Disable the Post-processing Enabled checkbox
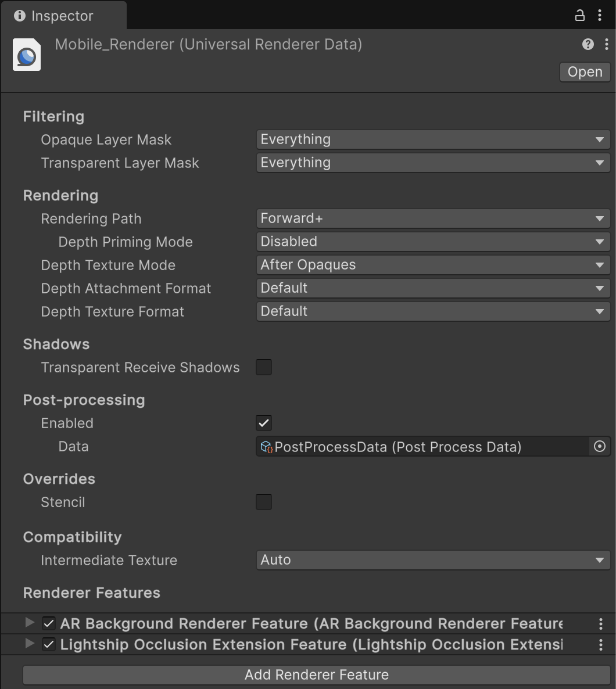The height and width of the screenshot is (689, 616). [264, 423]
